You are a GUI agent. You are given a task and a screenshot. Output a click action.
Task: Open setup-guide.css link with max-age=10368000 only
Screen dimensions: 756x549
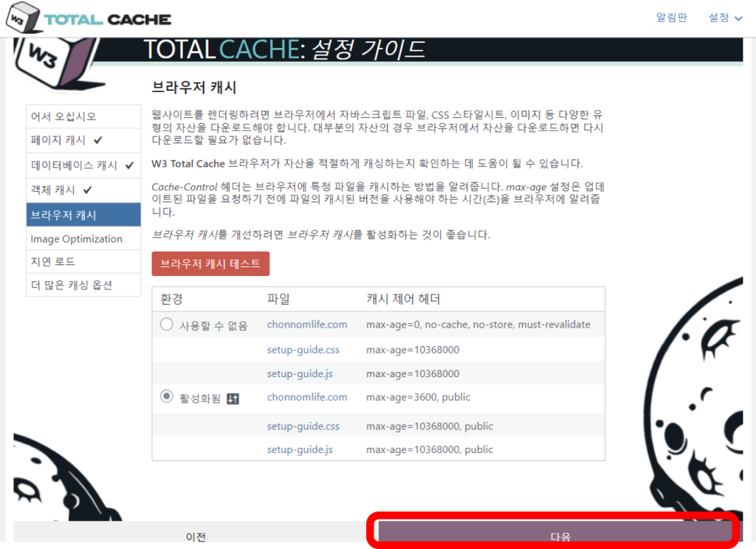303,350
